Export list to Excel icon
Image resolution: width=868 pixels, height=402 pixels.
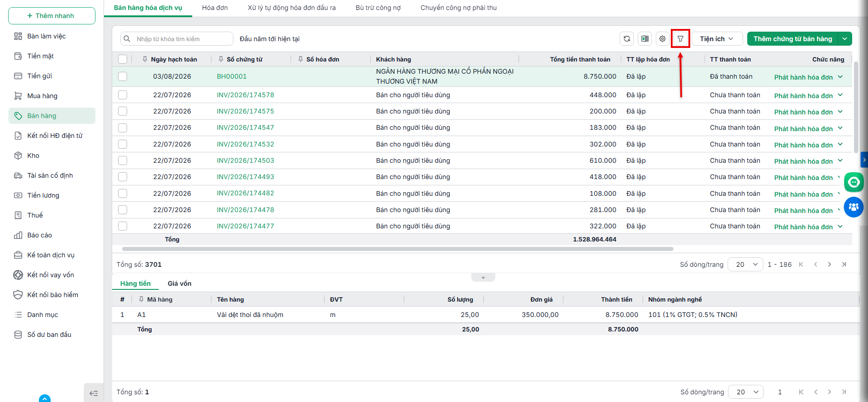click(x=645, y=39)
